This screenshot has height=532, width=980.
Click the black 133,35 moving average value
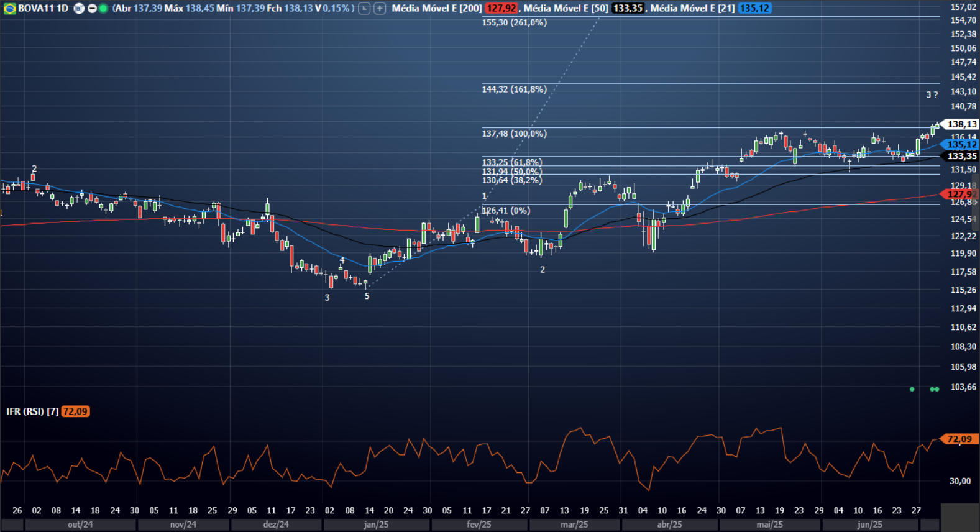click(627, 9)
